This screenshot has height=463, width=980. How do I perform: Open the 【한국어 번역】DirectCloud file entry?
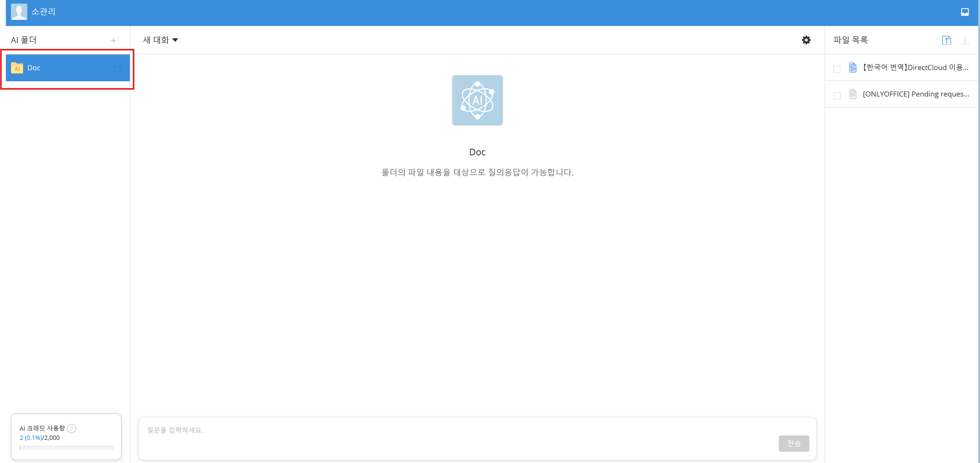[x=914, y=68]
